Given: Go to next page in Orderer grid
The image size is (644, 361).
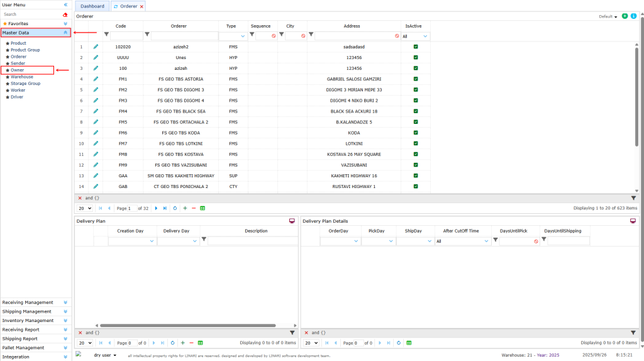Looking at the screenshot, I should tap(156, 208).
